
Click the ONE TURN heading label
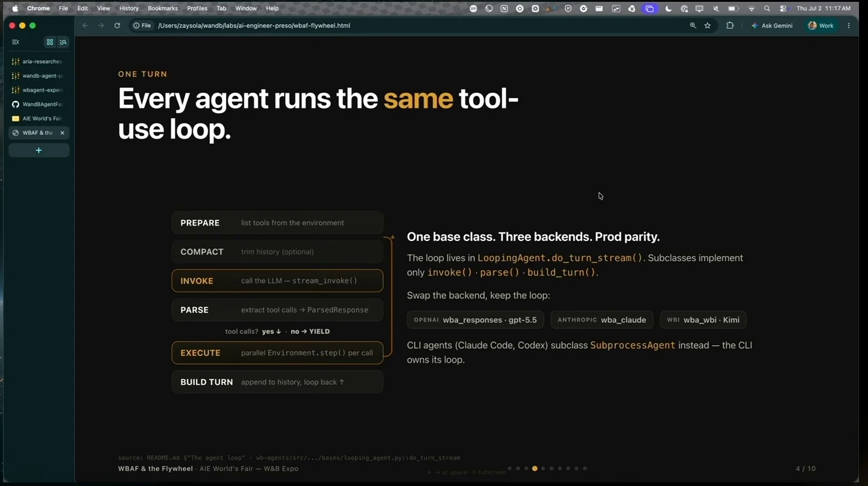click(x=143, y=74)
